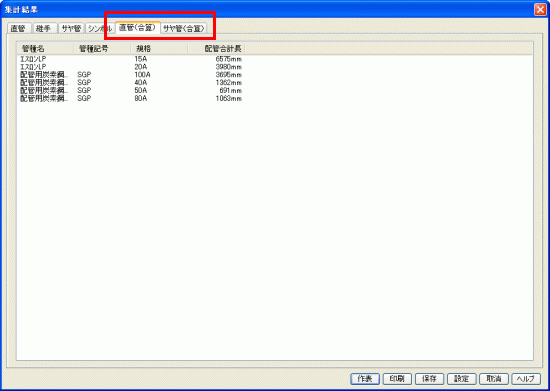
Task: Click SGP in the 50A row
Action: pos(84,90)
